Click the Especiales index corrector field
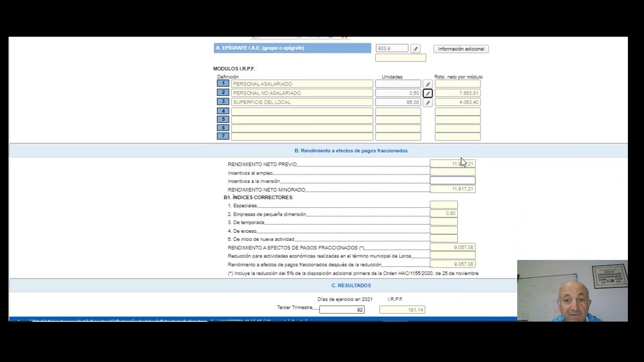The width and height of the screenshot is (644, 362). click(444, 205)
